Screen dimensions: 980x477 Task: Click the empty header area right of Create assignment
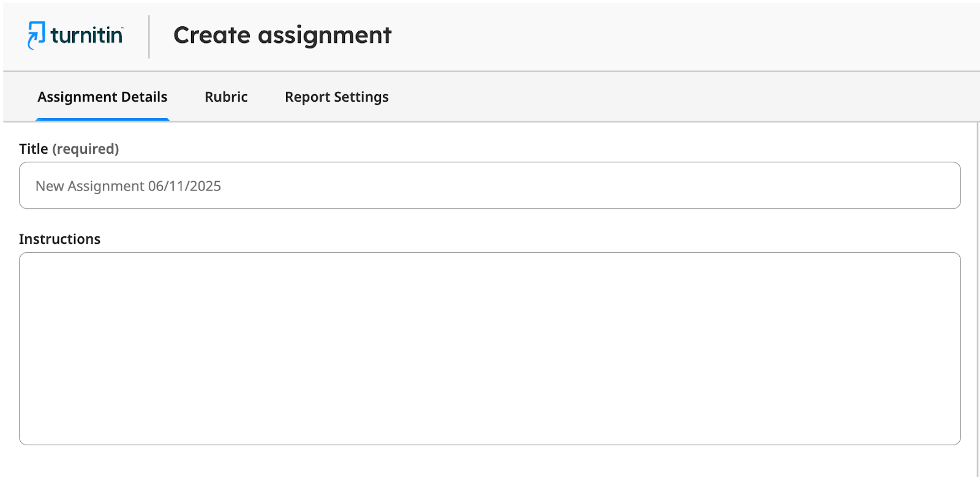[674, 36]
